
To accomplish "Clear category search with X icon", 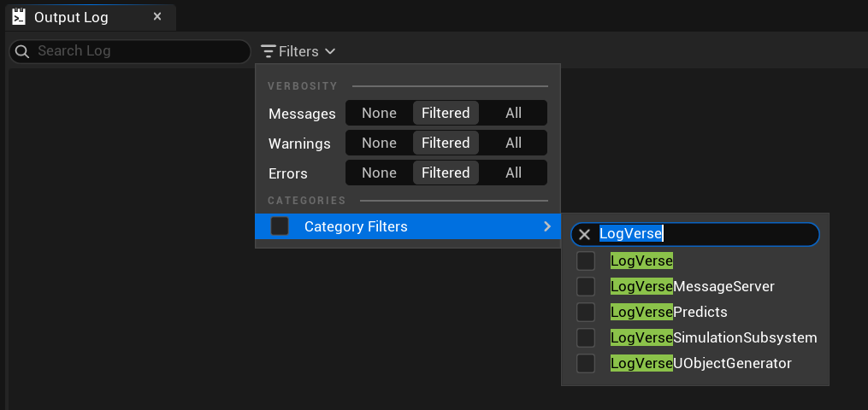I will coord(584,234).
